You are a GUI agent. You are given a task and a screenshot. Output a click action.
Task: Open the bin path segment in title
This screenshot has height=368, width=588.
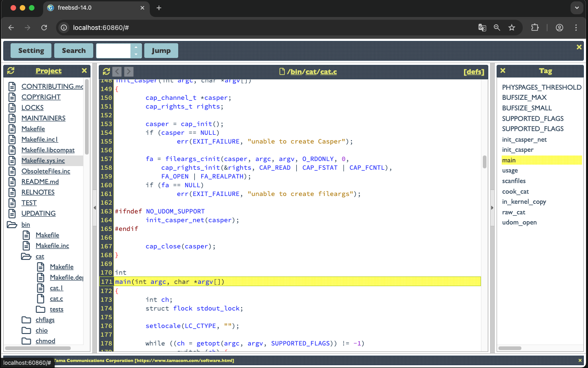coord(296,72)
